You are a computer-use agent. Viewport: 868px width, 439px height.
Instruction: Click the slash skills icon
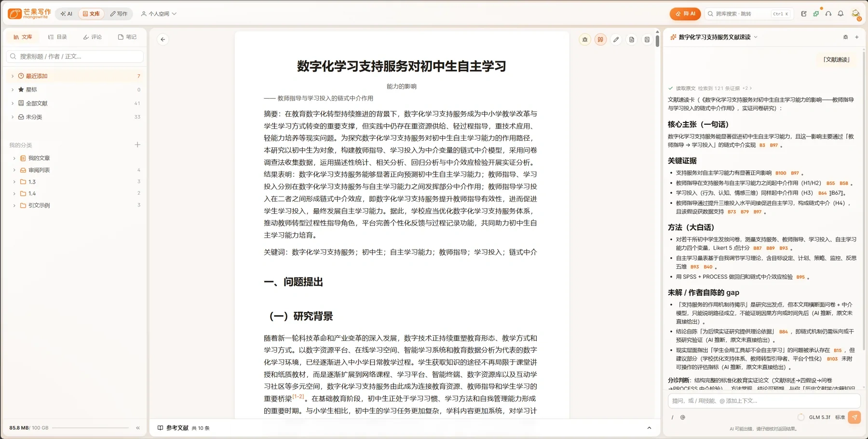click(672, 417)
